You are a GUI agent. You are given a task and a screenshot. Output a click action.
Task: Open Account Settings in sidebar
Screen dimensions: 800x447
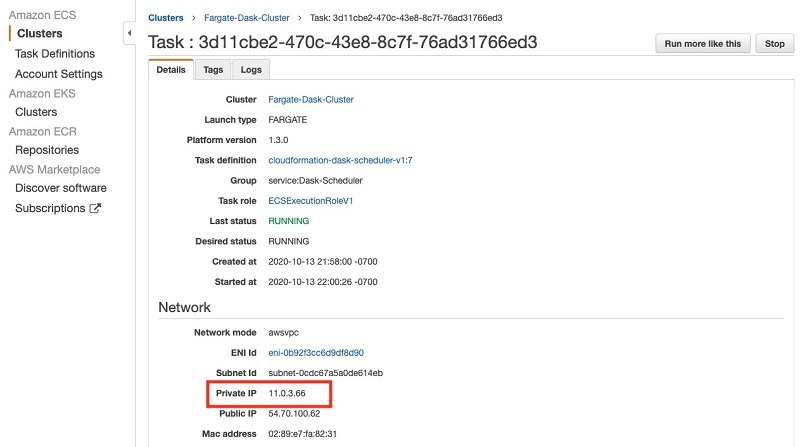tap(59, 74)
